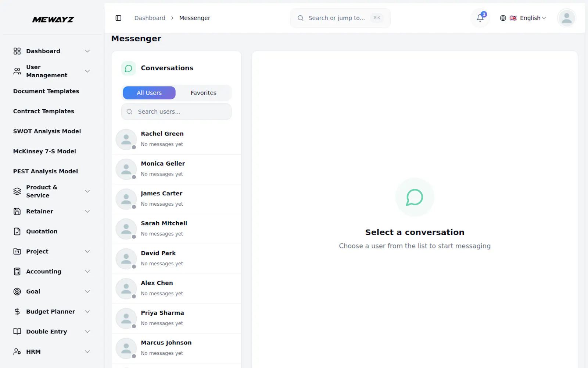Click David Park's avatar
The width and height of the screenshot is (588, 368).
126,258
